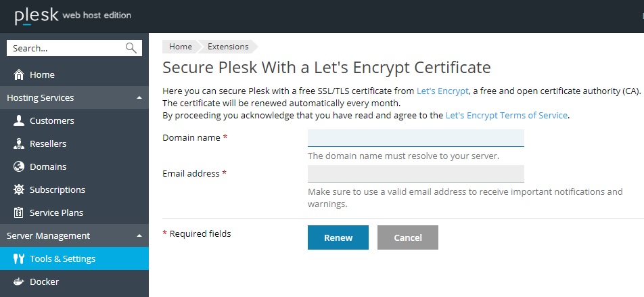Click the Customers person icon
The image size is (644, 297).
pyautogui.click(x=19, y=120)
